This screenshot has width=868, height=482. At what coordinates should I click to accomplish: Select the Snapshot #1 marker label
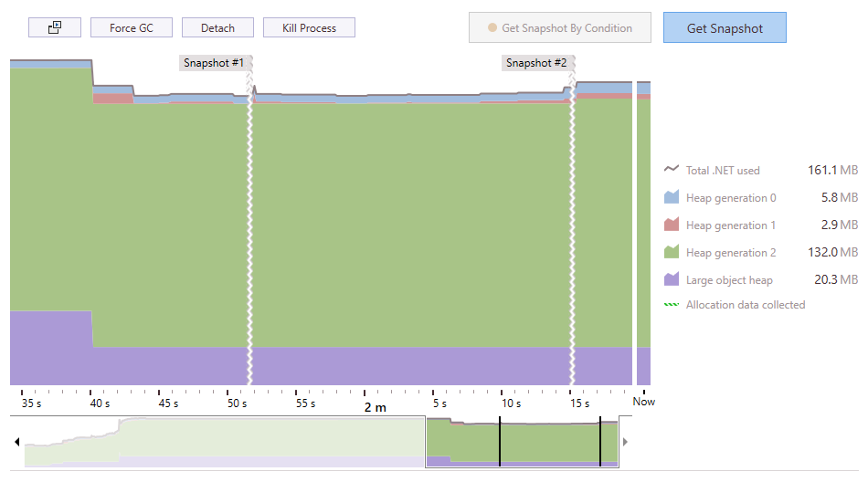[213, 63]
